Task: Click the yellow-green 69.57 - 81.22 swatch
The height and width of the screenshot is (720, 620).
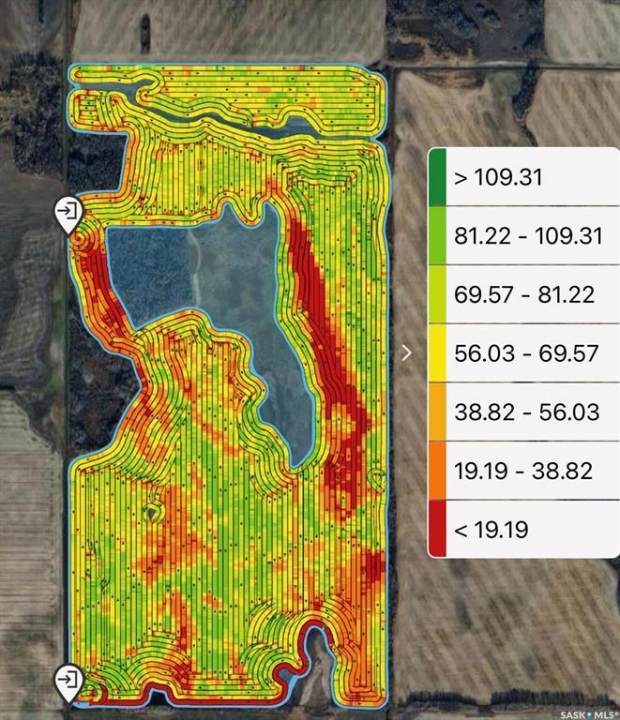Action: (x=437, y=295)
